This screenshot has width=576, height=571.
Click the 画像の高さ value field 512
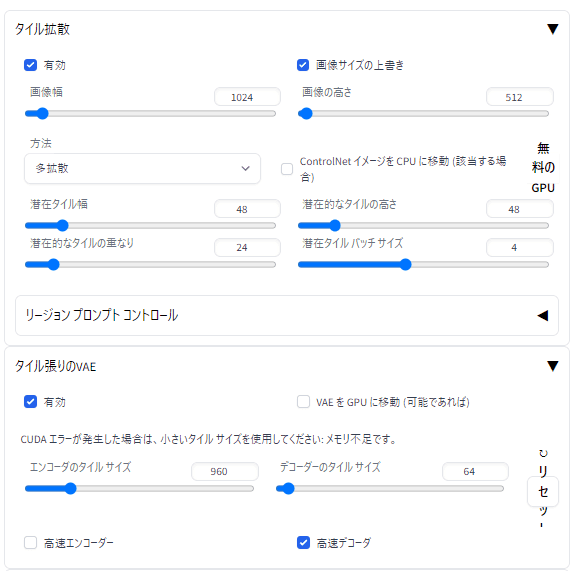pyautogui.click(x=519, y=97)
